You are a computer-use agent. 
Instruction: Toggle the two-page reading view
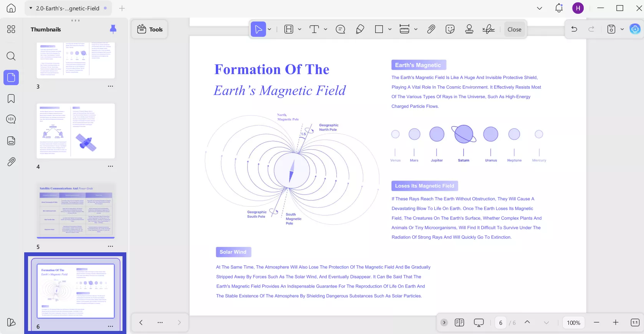tap(459, 322)
